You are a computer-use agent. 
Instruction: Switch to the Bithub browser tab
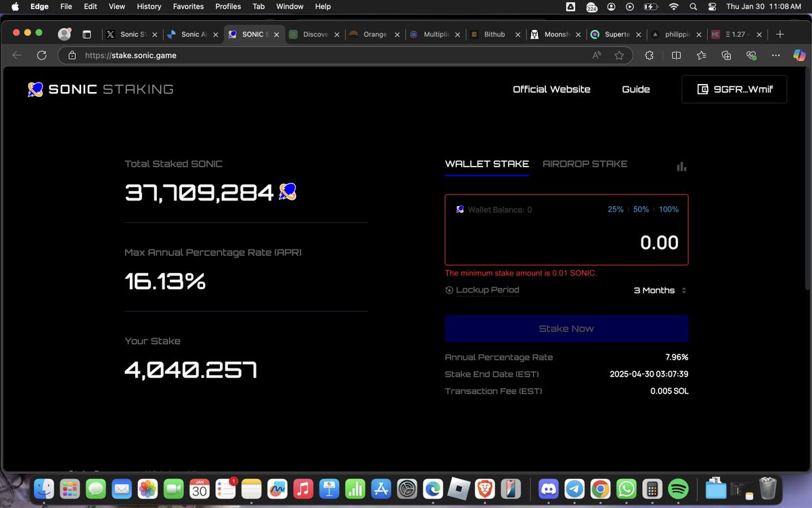click(x=495, y=35)
